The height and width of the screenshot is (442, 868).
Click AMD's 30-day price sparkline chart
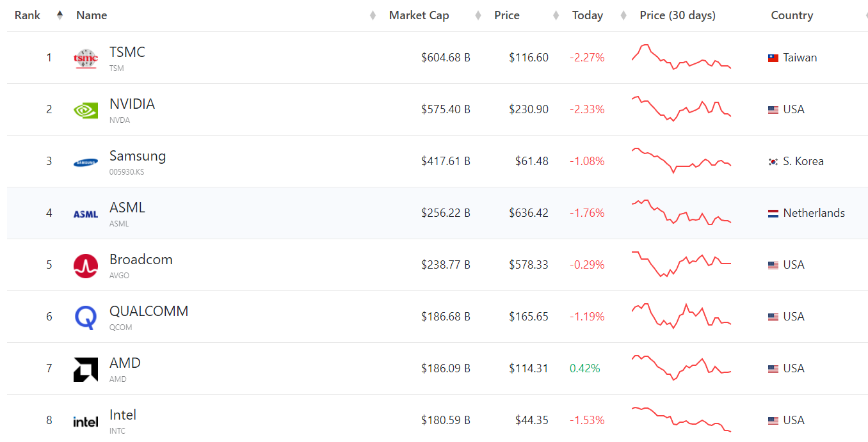[x=681, y=367]
